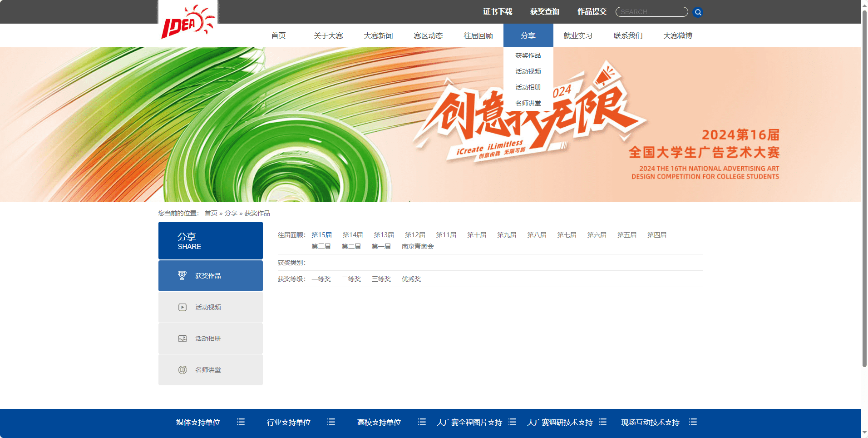Click the blue search magnifier icon

point(698,12)
